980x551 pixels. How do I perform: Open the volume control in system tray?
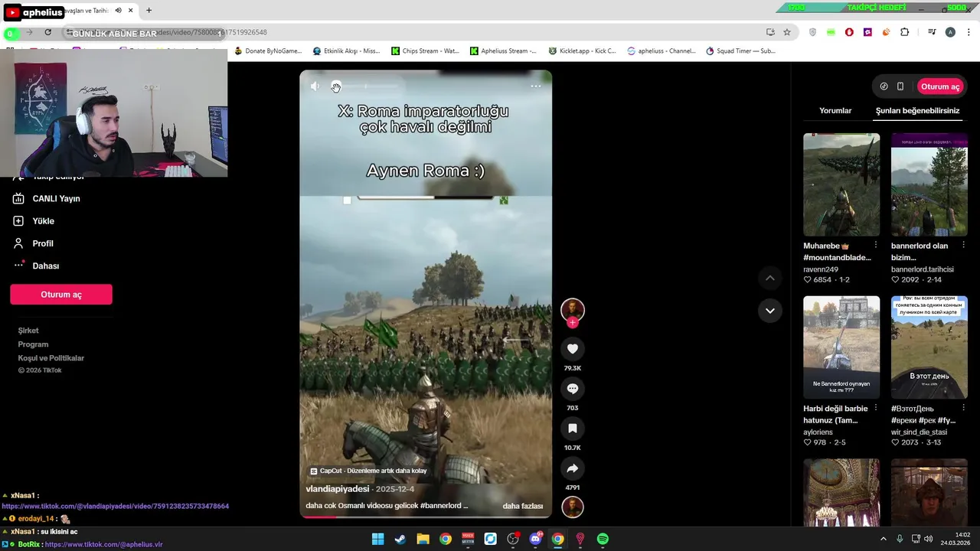928,540
